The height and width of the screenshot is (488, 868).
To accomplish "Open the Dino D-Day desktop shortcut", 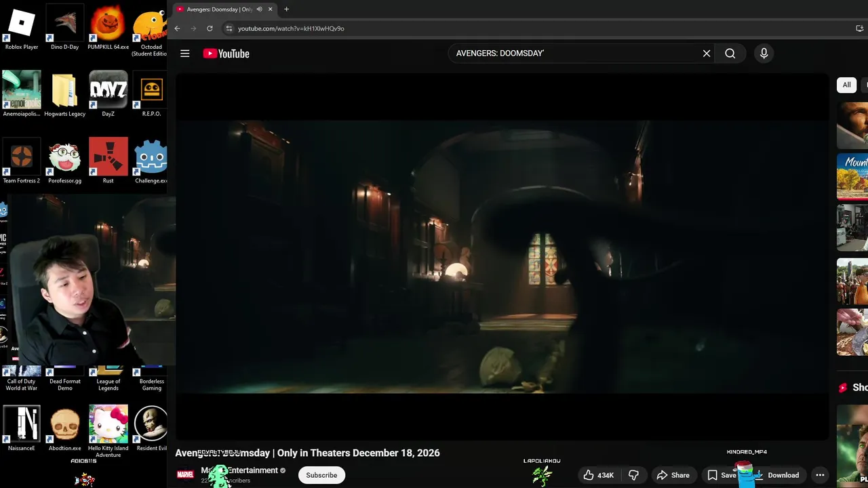I will [64, 28].
